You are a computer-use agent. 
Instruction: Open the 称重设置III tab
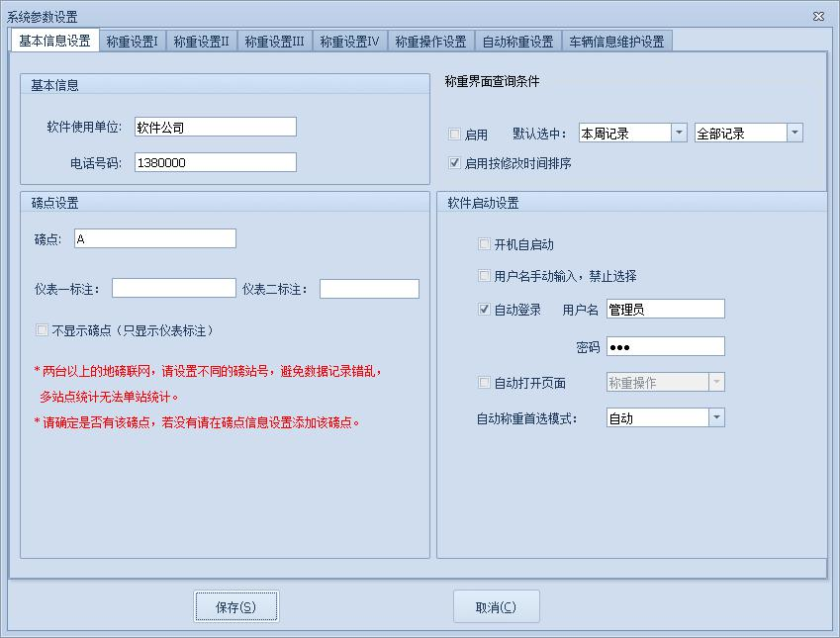pos(274,42)
